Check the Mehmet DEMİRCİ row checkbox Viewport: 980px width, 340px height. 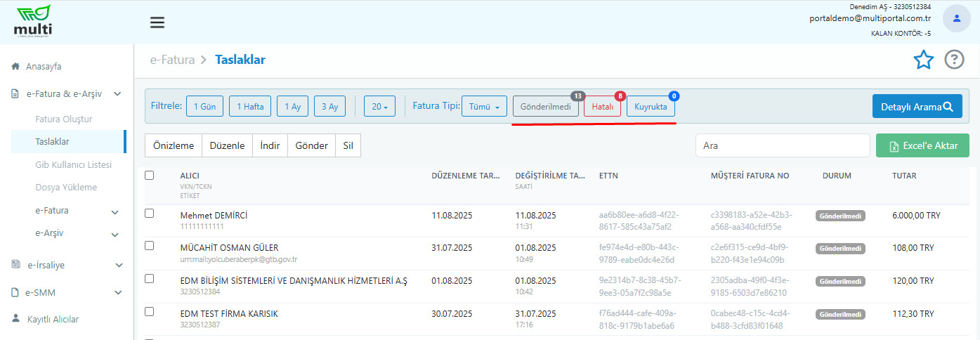click(149, 214)
